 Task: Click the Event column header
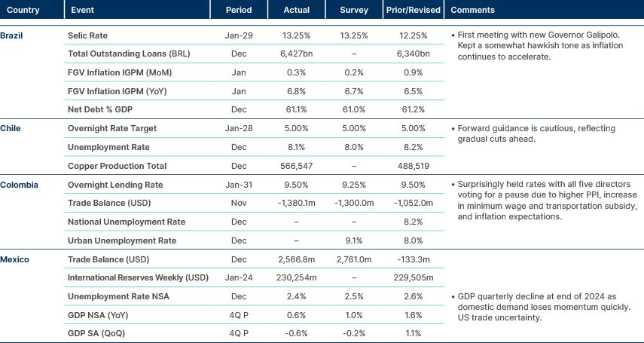pyautogui.click(x=82, y=11)
